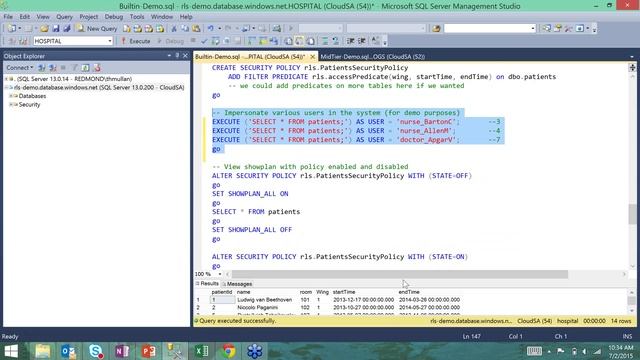Viewport: 640px width, 360px height.
Task: Open the Windows Start button
Action: pyautogui.click(x=11, y=351)
